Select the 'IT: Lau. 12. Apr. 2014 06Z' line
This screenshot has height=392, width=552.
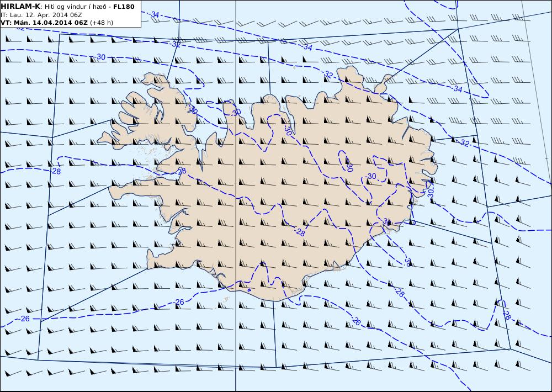41,15
